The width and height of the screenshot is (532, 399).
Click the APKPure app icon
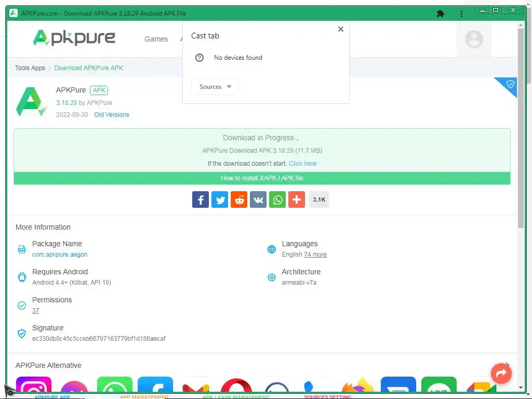pos(31,101)
